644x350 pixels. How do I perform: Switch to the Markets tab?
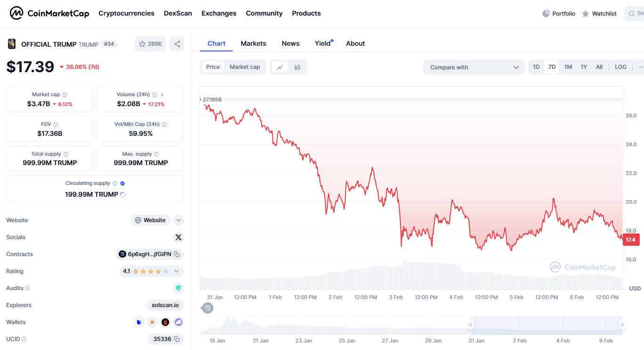pos(253,43)
